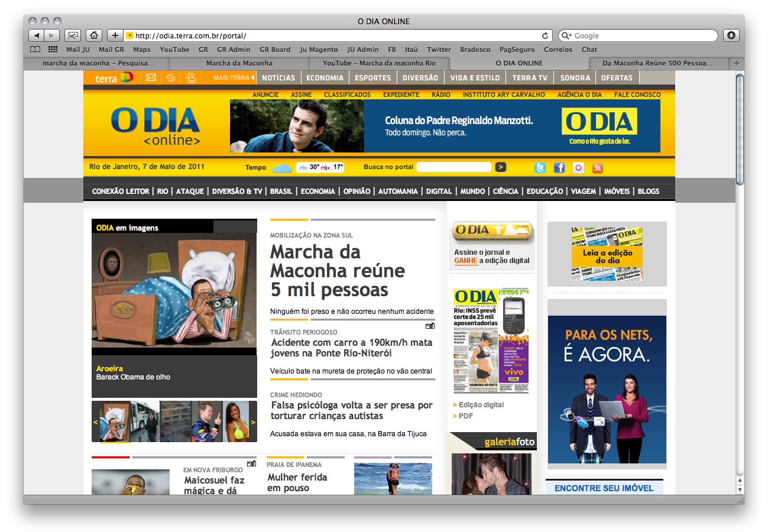
Task: Open the ESPORTES Terra menu
Action: (372, 77)
